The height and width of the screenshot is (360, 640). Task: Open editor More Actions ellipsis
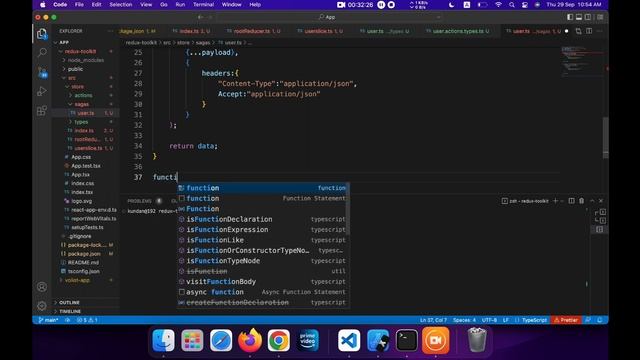pos(599,31)
